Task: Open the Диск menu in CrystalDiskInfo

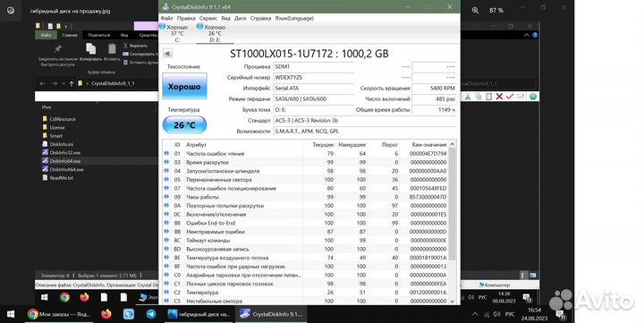Action: pyautogui.click(x=241, y=18)
